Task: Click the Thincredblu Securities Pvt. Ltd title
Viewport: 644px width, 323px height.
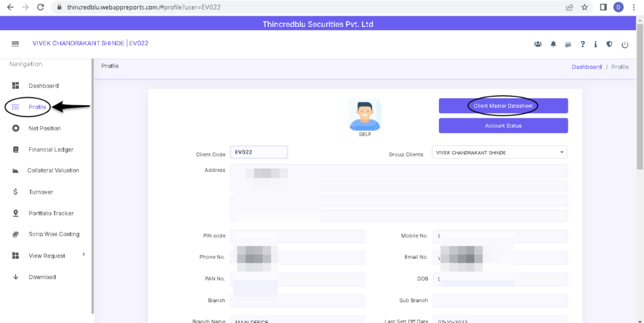Action: pyautogui.click(x=318, y=25)
